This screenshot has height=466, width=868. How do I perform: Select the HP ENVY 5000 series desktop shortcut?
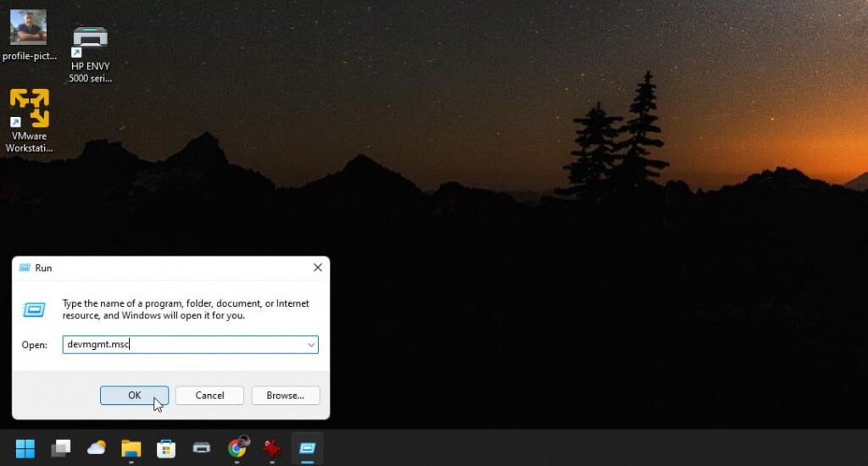(x=90, y=53)
